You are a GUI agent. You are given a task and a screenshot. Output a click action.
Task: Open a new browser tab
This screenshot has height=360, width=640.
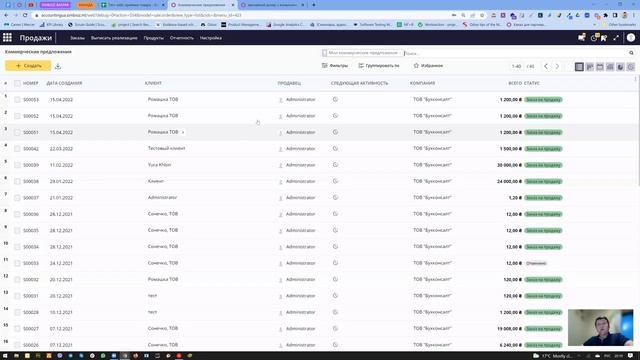(313, 5)
